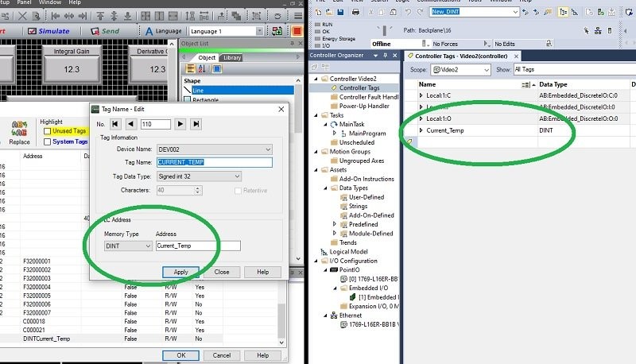Click Cancel at the bottom of the tag database window
Image resolution: width=636 pixels, height=364 pixels.
click(x=222, y=355)
